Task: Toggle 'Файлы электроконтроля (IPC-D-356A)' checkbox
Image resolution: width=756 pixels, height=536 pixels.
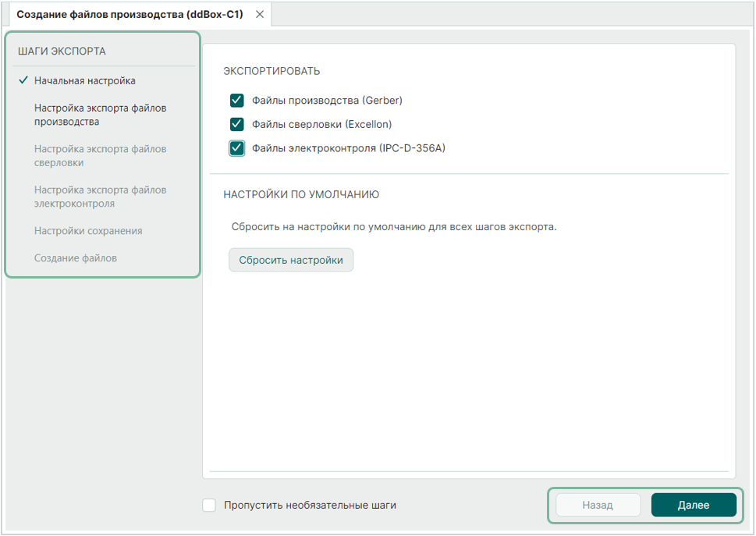Action: tap(236, 148)
